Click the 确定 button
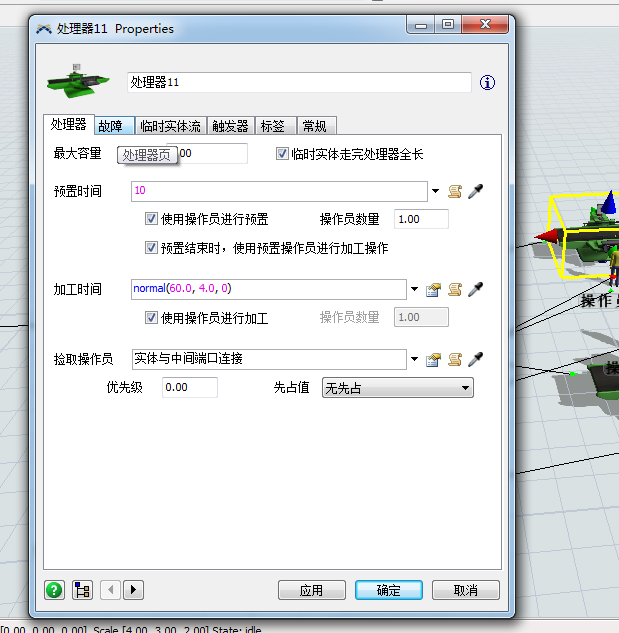619x633 pixels. coord(389,590)
